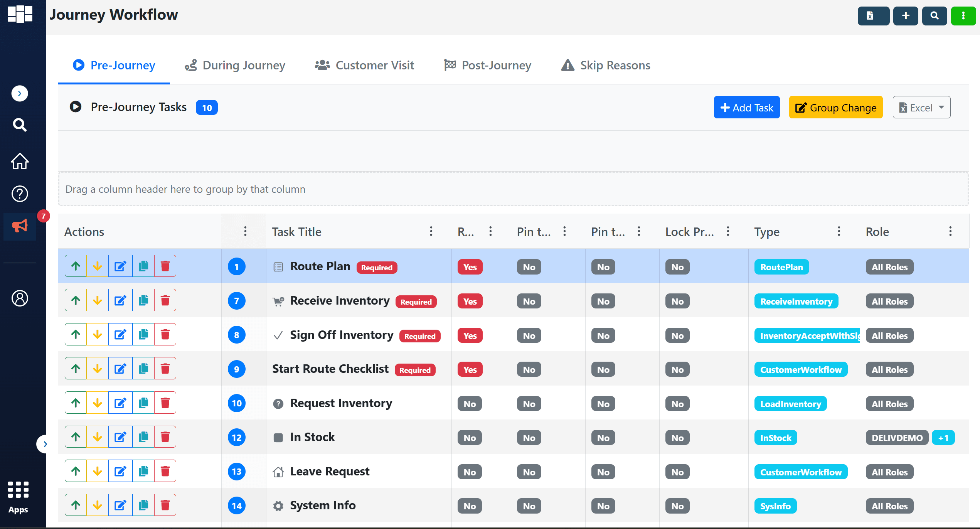Open the Excel dropdown
The height and width of the screenshot is (529, 980).
tap(921, 107)
